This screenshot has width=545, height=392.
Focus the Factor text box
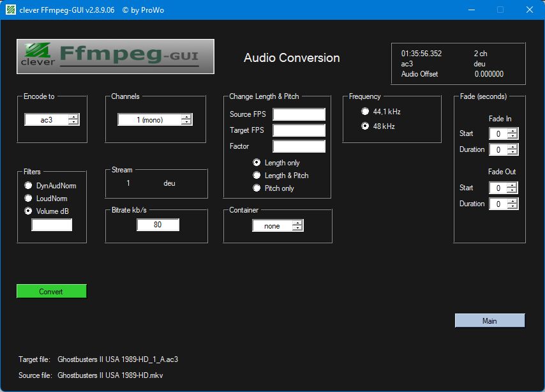point(299,146)
